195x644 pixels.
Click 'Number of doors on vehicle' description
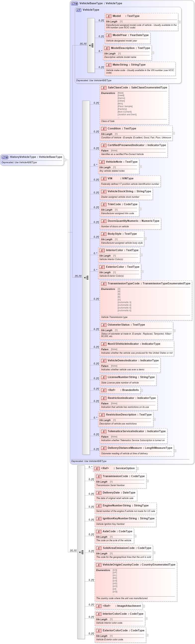[x=115, y=227]
